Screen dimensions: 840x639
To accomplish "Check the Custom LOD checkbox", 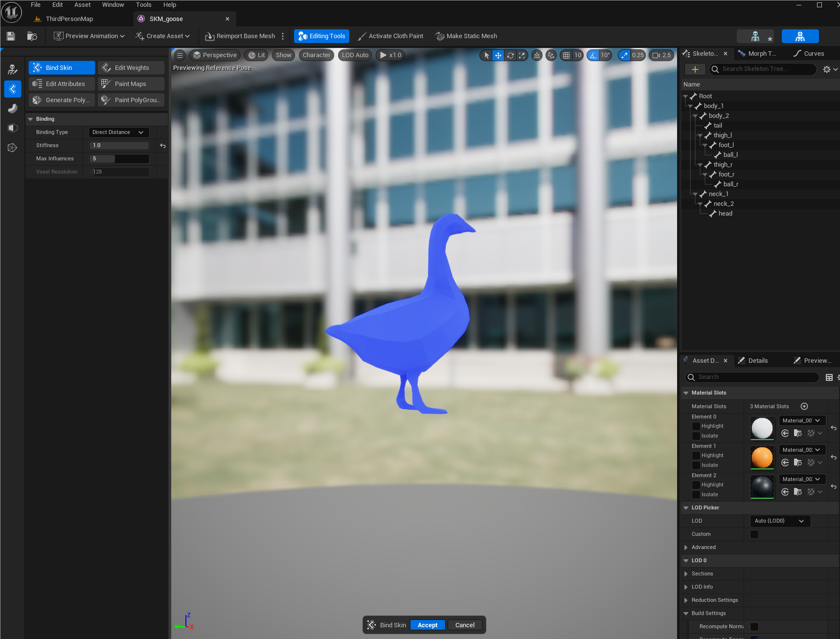I will [x=754, y=534].
